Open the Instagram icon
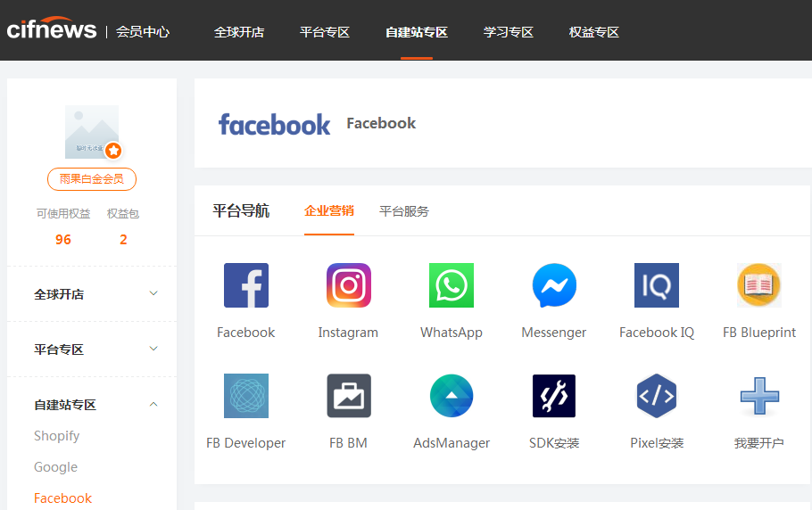The height and width of the screenshot is (510, 812). tap(349, 285)
